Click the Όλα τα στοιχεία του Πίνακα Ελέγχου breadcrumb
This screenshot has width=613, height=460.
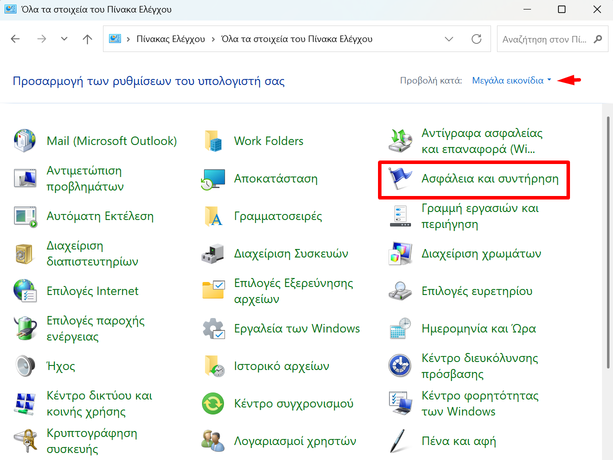[297, 39]
